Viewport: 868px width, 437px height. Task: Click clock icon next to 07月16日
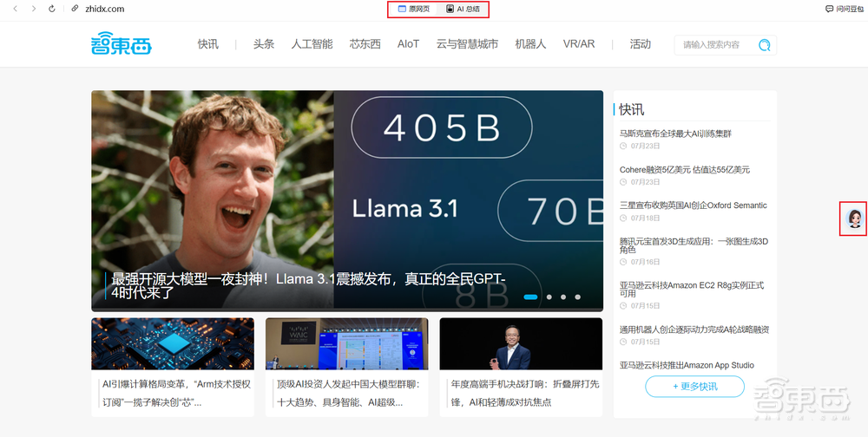pyautogui.click(x=622, y=262)
